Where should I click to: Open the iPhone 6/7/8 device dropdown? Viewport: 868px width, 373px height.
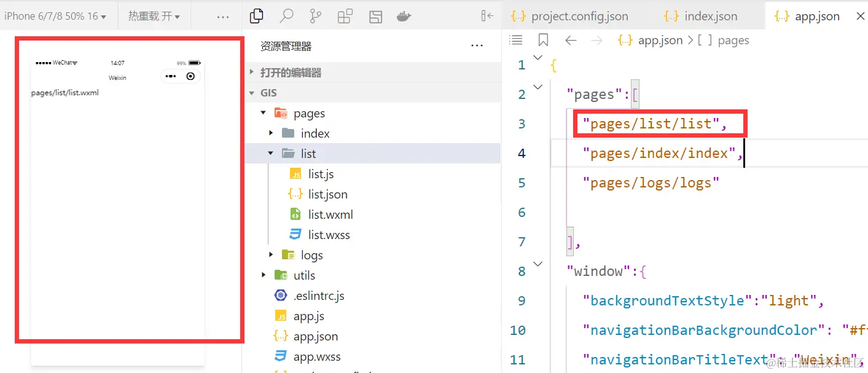(55, 16)
